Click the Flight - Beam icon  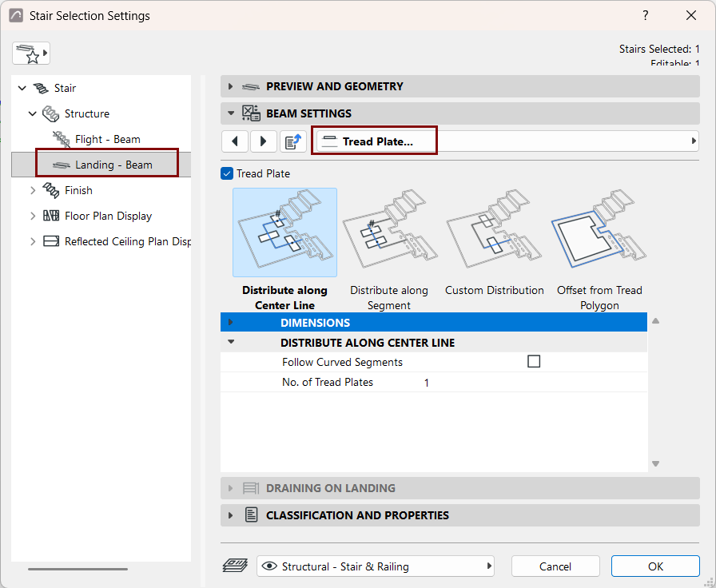(62, 139)
